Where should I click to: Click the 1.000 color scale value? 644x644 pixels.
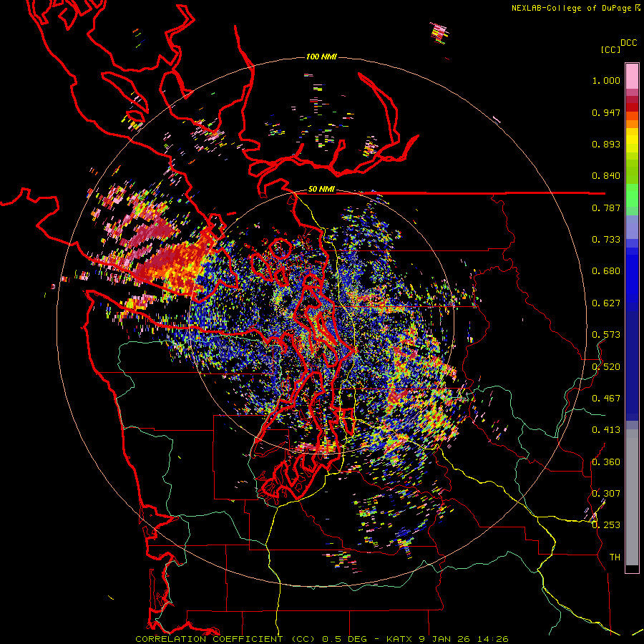[x=606, y=80]
